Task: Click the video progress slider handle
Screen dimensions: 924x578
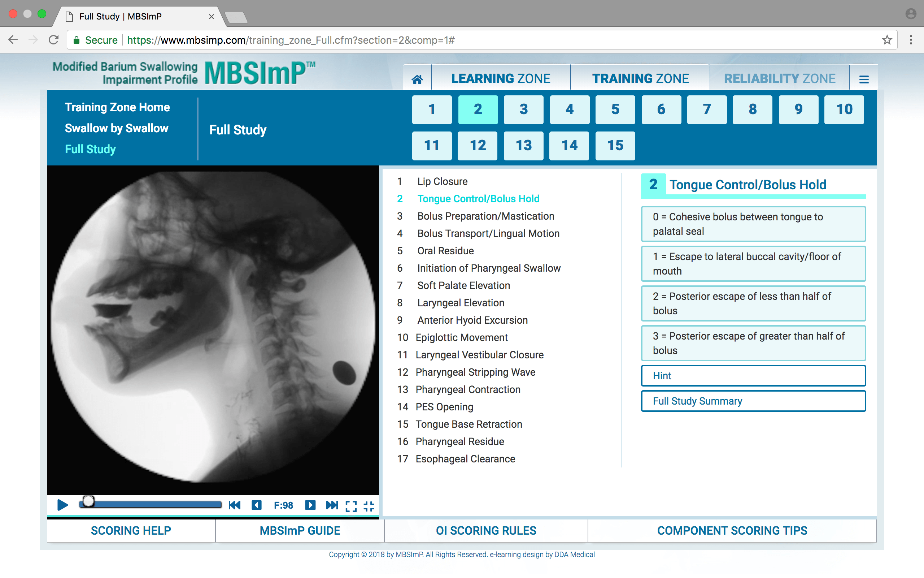Action: pos(88,501)
